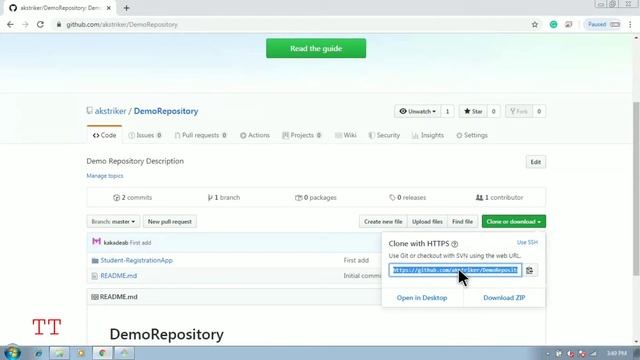The width and height of the screenshot is (640, 360).
Task: Star the DemoRepository repository
Action: click(x=473, y=111)
